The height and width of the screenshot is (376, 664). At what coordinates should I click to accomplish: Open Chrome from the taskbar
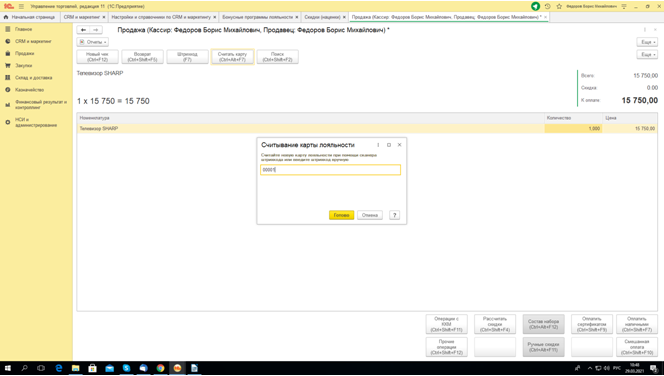pos(160,368)
